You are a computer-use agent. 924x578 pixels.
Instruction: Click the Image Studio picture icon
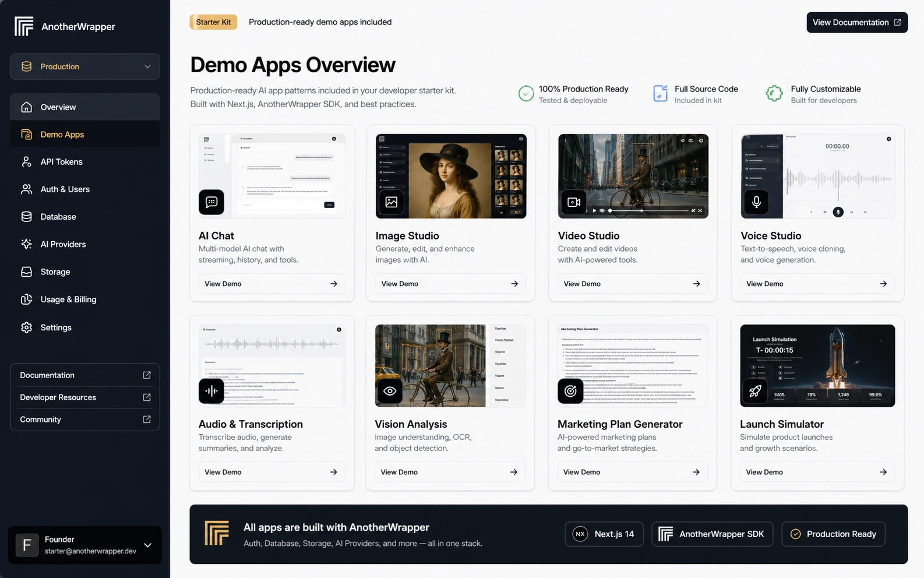[392, 202]
